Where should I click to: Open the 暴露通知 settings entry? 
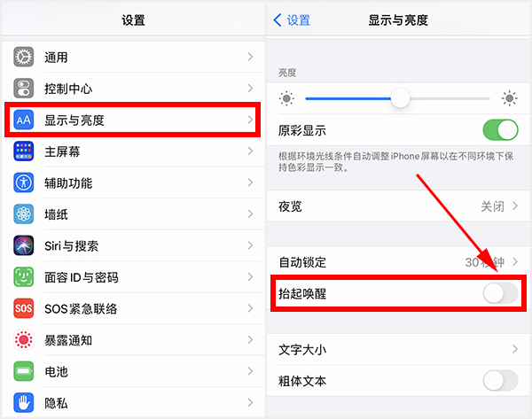(x=133, y=340)
